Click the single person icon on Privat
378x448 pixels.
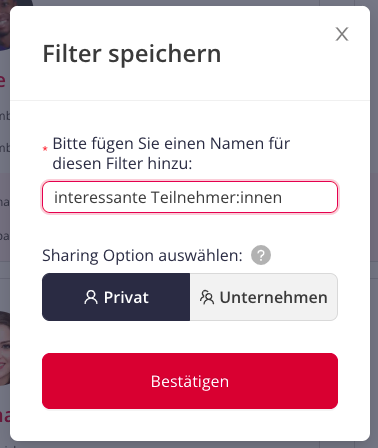pyautogui.click(x=91, y=297)
